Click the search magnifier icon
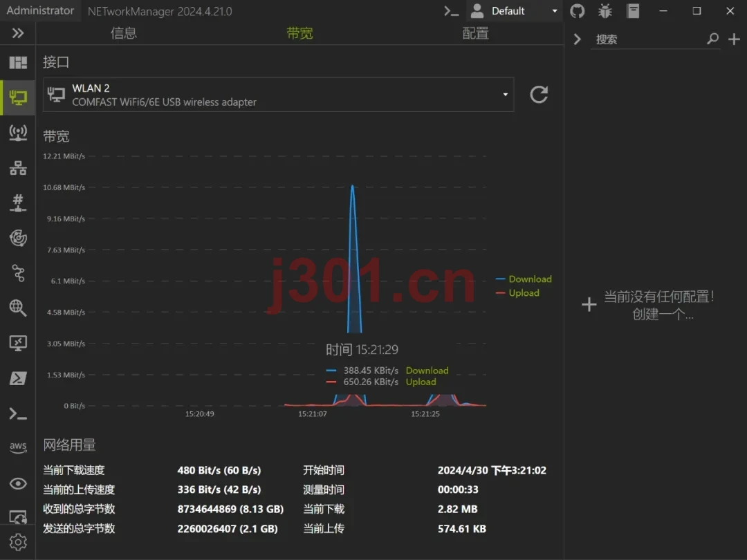Screen dimensions: 747x560 [x=712, y=39]
